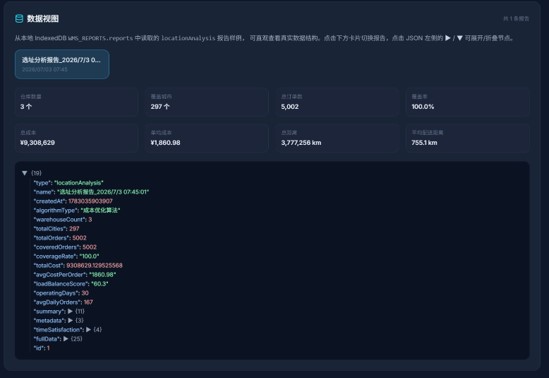The image size is (549, 378).
Task: Click the "id": 1 JSON line
Action: [42, 348]
